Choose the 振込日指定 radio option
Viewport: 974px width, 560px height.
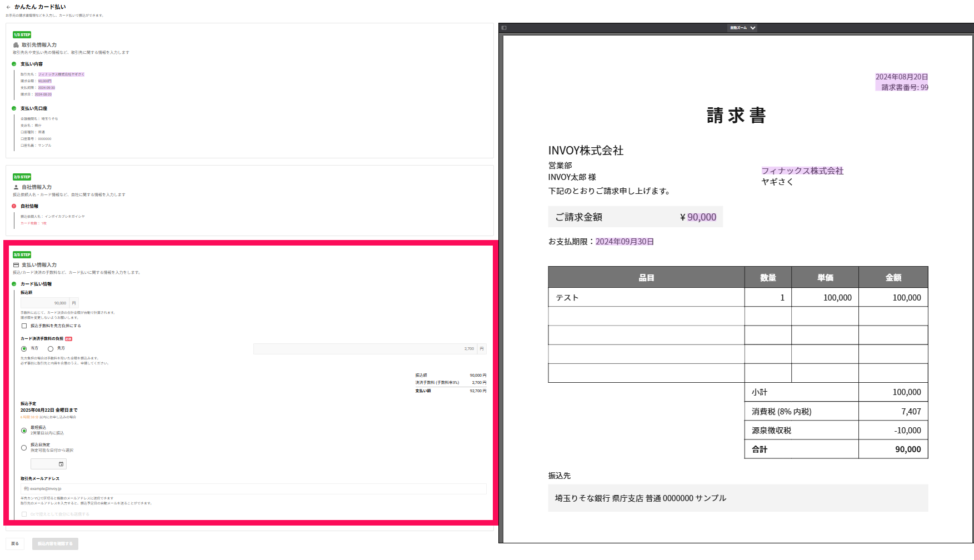coord(24,448)
